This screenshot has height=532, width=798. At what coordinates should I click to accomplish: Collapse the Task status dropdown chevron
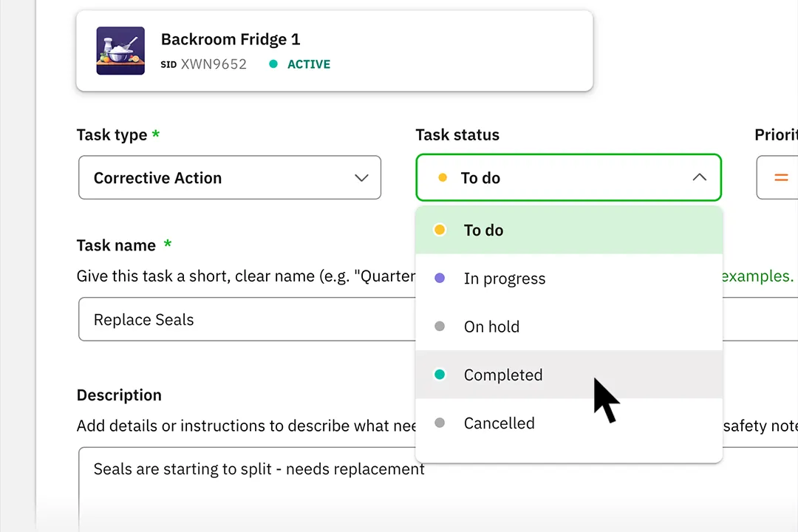tap(699, 177)
